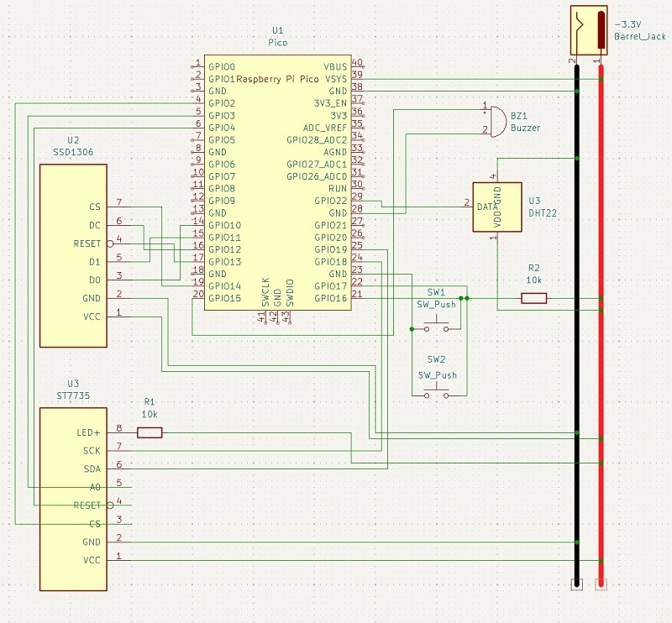Image resolution: width=672 pixels, height=623 pixels.
Task: Click the Raspberry Pi Pico component body
Action: [x=277, y=185]
